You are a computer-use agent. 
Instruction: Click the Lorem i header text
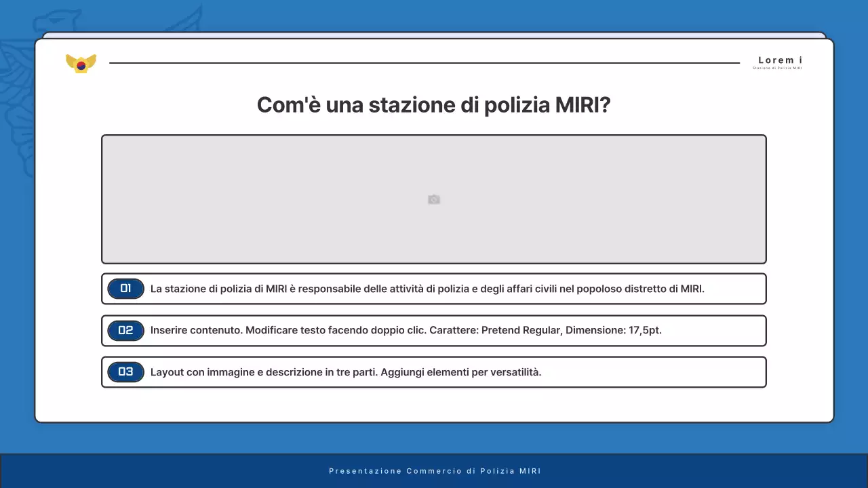tap(779, 60)
